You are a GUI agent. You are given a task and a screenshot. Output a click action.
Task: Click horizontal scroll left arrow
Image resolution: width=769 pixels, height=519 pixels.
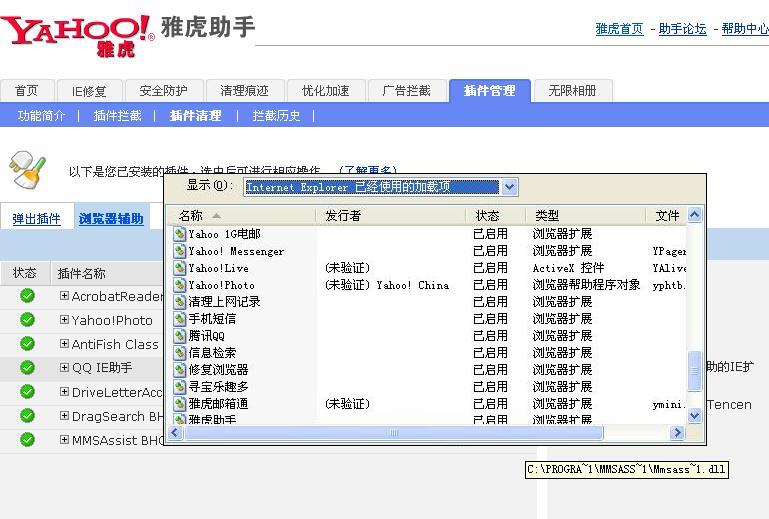click(175, 433)
